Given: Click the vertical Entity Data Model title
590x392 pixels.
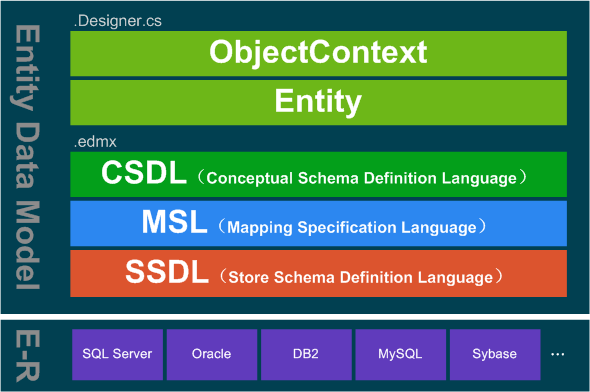Looking at the screenshot, I should tap(28, 157).
